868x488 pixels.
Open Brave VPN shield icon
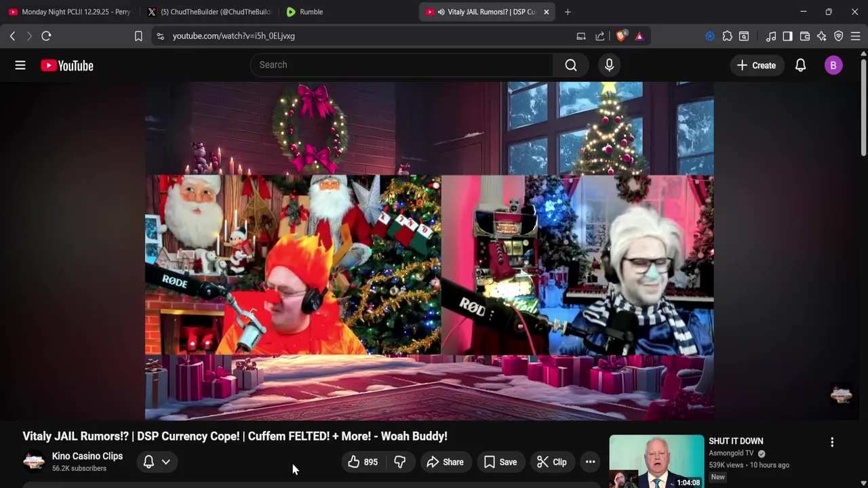click(839, 36)
